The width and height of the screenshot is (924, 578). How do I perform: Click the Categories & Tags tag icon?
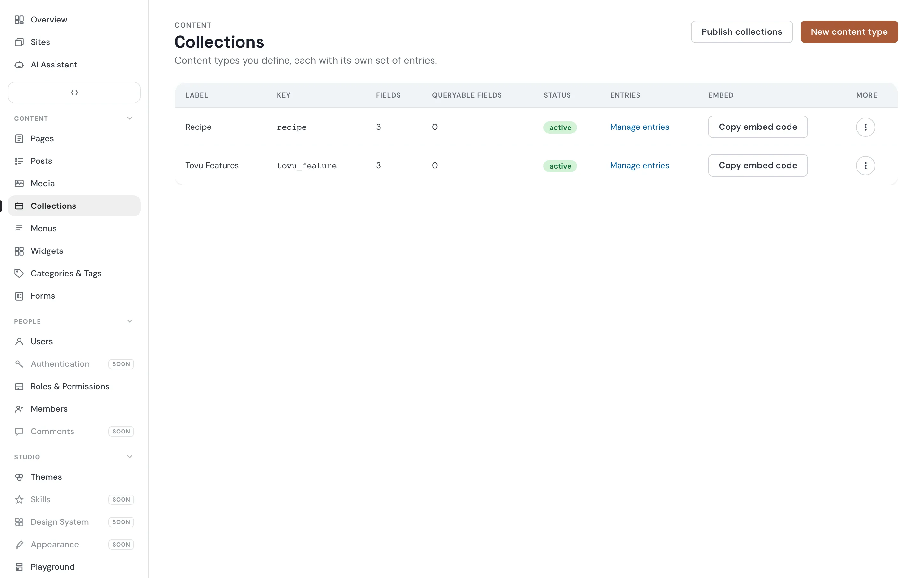[19, 273]
